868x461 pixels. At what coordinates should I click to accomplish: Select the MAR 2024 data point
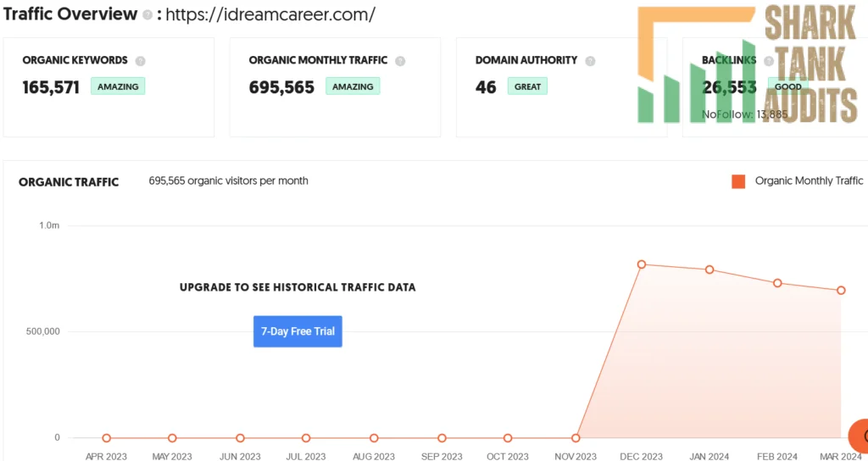(x=841, y=290)
